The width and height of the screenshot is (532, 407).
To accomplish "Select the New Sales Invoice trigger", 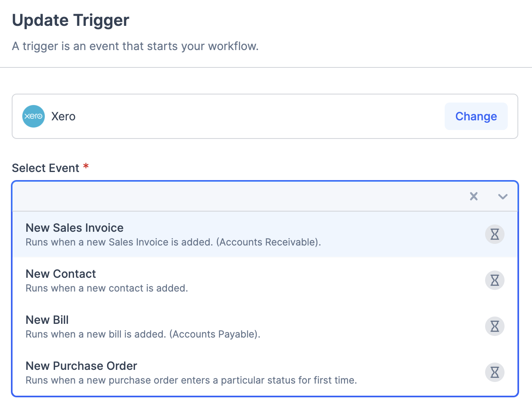I will tap(74, 228).
